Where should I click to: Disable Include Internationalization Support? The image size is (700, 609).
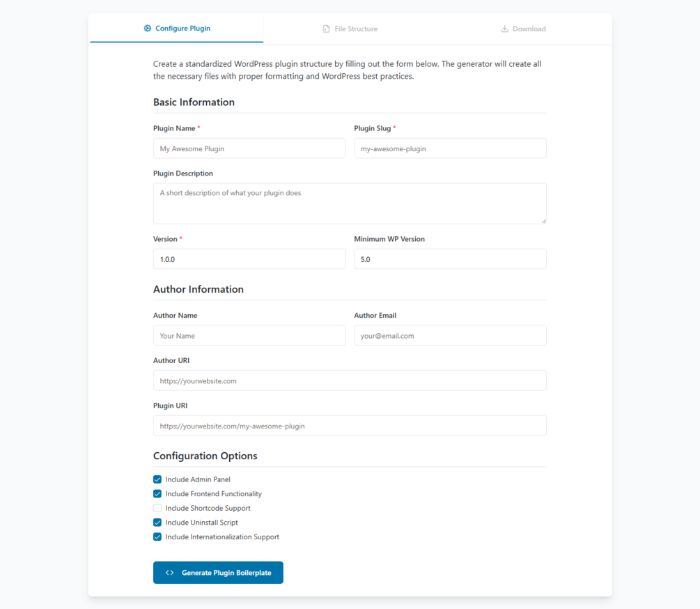point(157,537)
